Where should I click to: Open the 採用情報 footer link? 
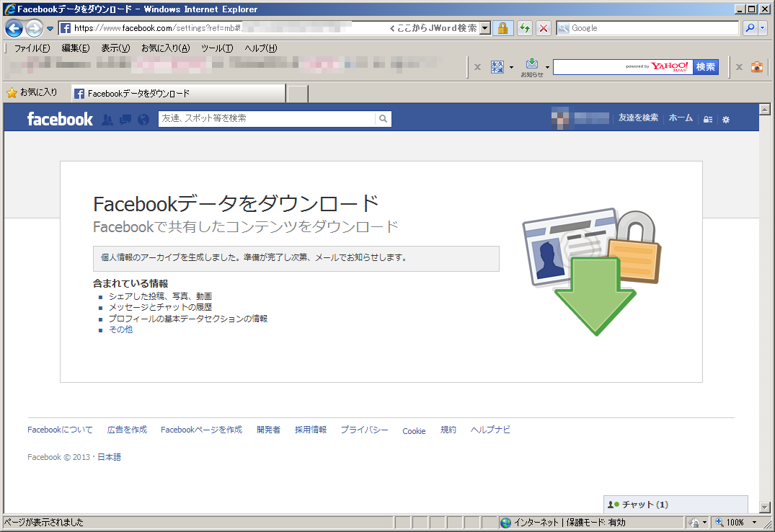(311, 430)
